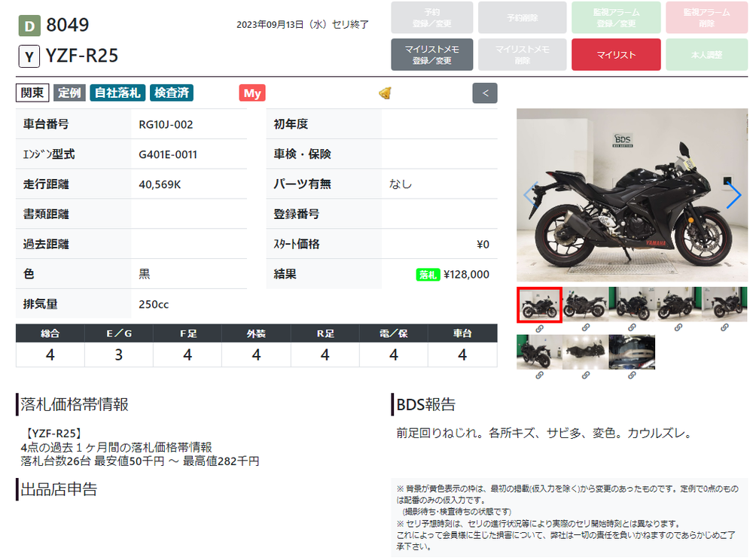This screenshot has width=753, height=560.
Task: Select the third thumbnail in top row
Action: coord(632,304)
